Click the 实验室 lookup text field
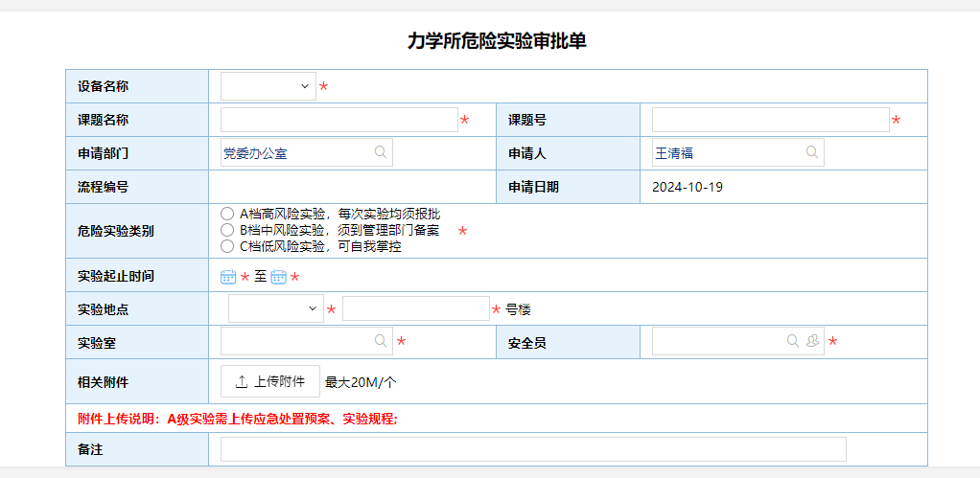Viewport: 980px width, 478px height. (x=297, y=341)
